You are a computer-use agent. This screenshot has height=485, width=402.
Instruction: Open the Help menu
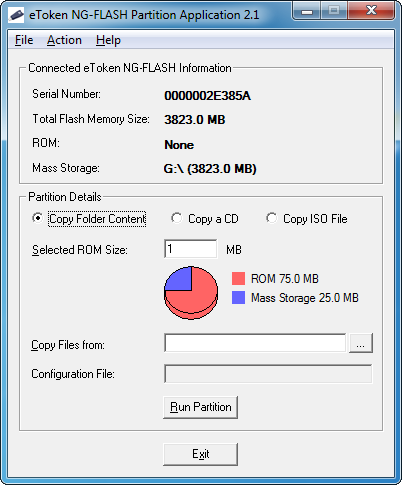point(108,40)
